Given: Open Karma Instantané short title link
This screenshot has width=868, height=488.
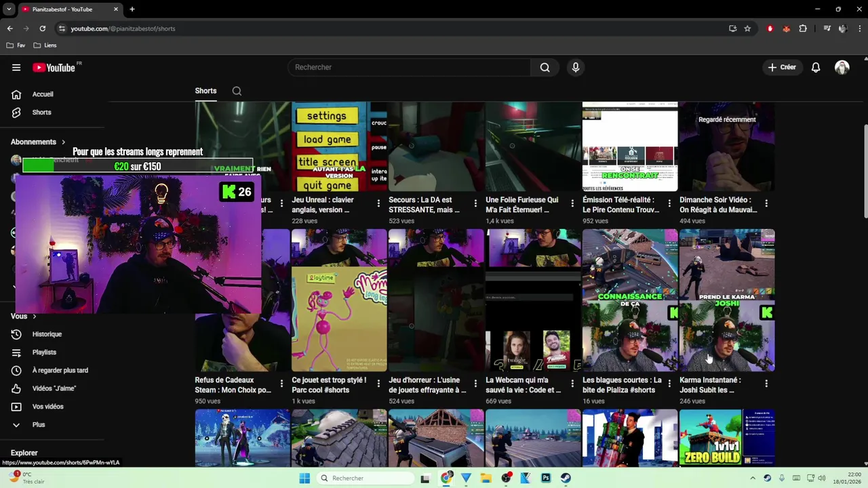Looking at the screenshot, I should 711,385.
